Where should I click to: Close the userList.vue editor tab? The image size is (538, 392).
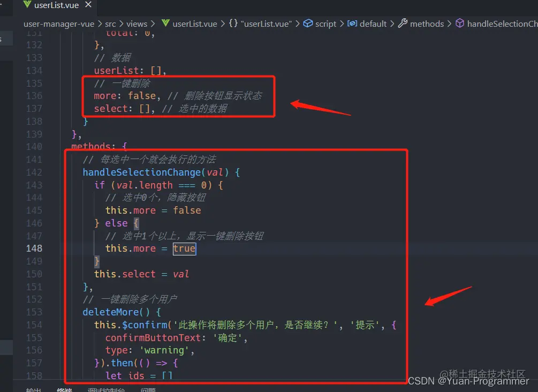pyautogui.click(x=88, y=5)
